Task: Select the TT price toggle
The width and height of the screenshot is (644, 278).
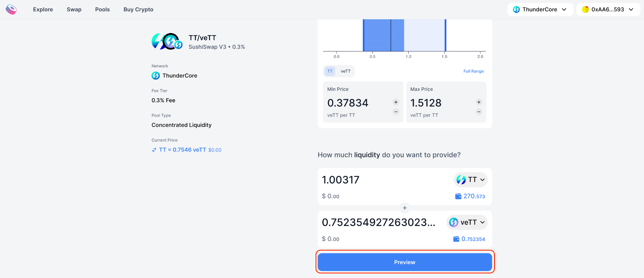Action: (330, 71)
